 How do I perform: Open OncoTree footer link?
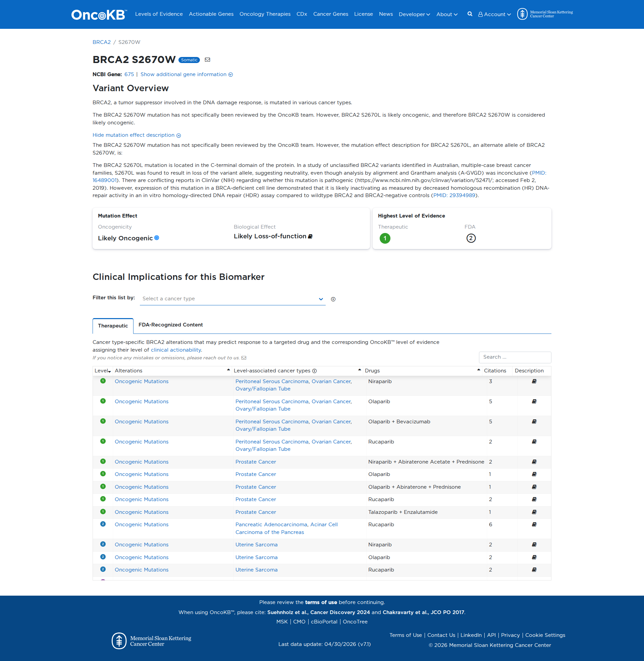point(355,622)
